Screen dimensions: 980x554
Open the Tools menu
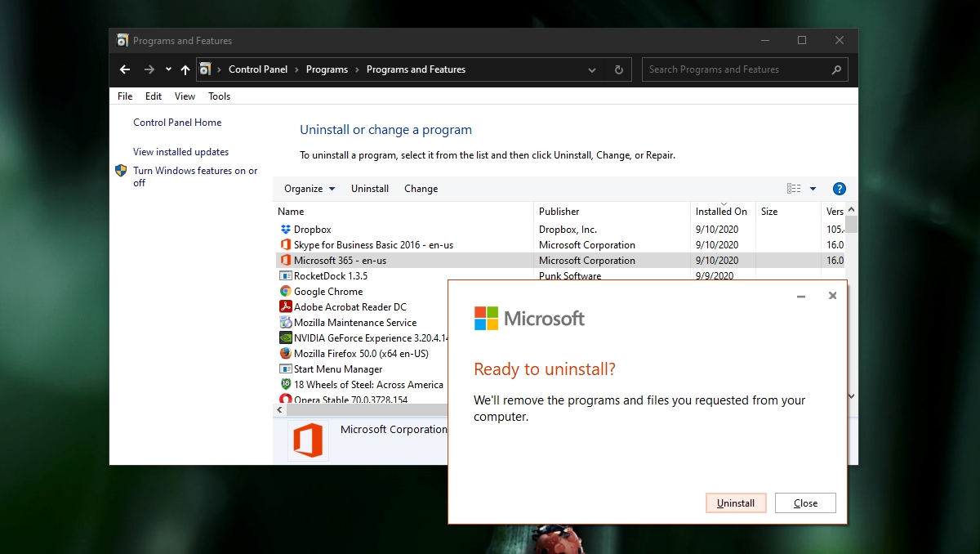[x=220, y=96]
